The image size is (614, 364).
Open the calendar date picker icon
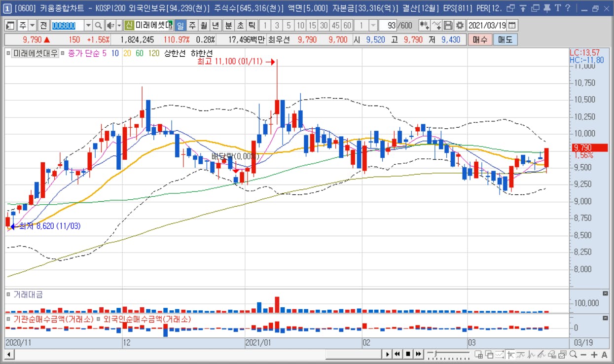[512, 26]
